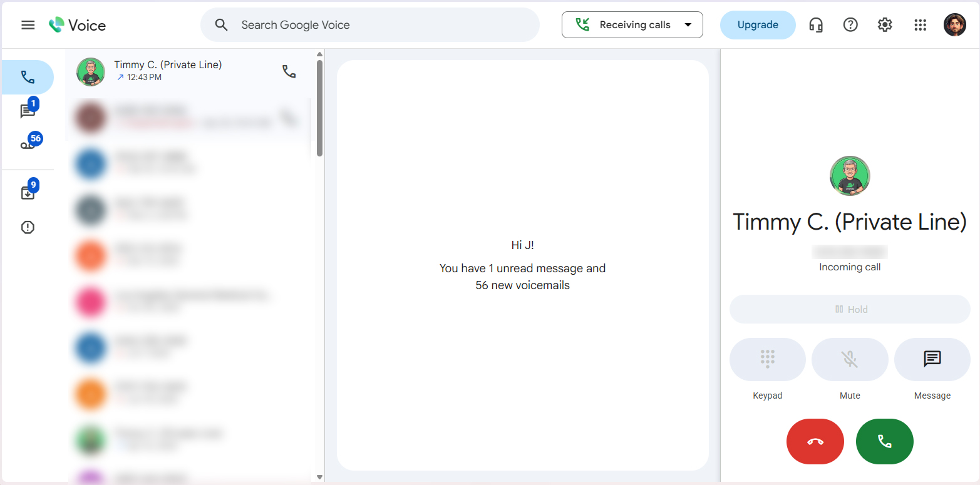Open the Keypad button

tap(768, 359)
